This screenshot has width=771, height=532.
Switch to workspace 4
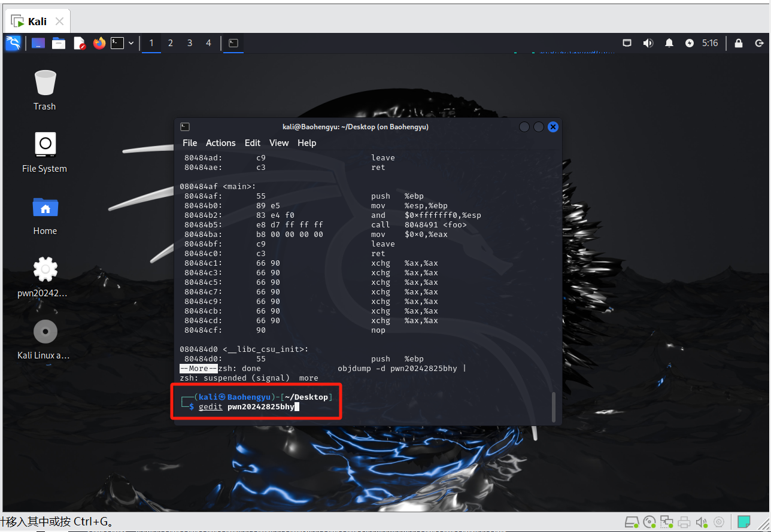tap(209, 43)
